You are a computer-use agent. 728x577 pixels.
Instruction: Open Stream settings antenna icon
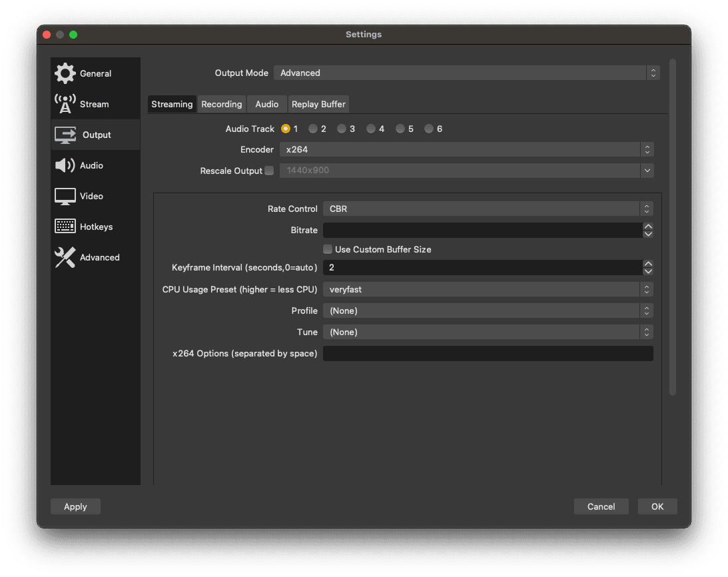[65, 103]
